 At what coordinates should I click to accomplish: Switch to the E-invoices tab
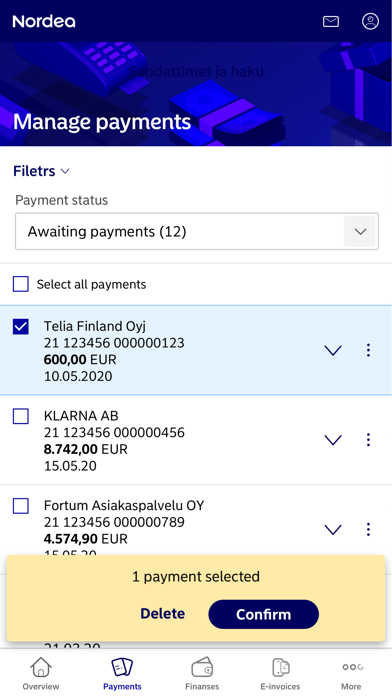(x=280, y=686)
